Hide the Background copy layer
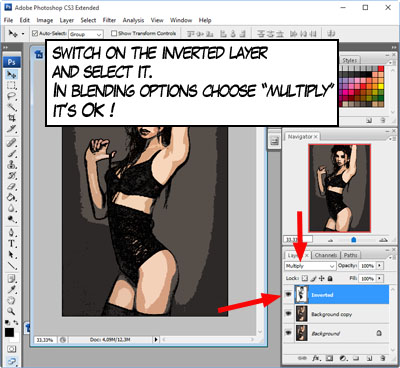Image resolution: width=400 pixels, height=368 pixels. (288, 314)
